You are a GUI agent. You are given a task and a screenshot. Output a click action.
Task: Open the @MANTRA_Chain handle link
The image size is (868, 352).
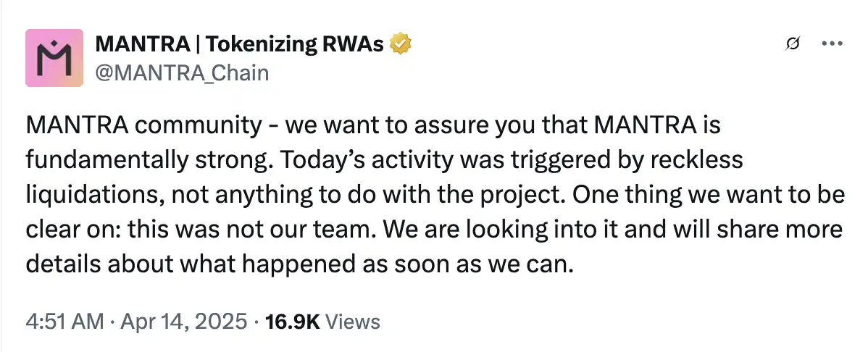[x=182, y=72]
